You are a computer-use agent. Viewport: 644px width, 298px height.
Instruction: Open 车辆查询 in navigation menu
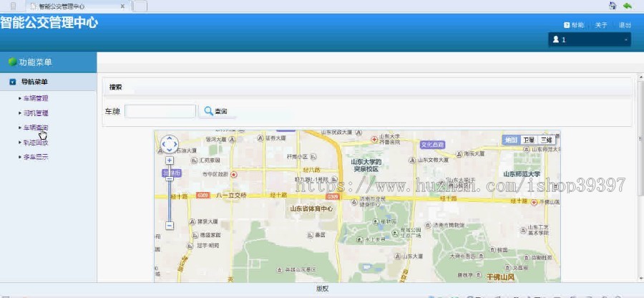(x=36, y=128)
